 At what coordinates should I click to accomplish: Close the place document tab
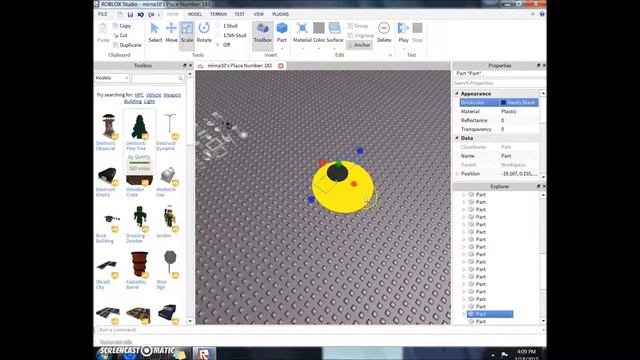tap(281, 66)
